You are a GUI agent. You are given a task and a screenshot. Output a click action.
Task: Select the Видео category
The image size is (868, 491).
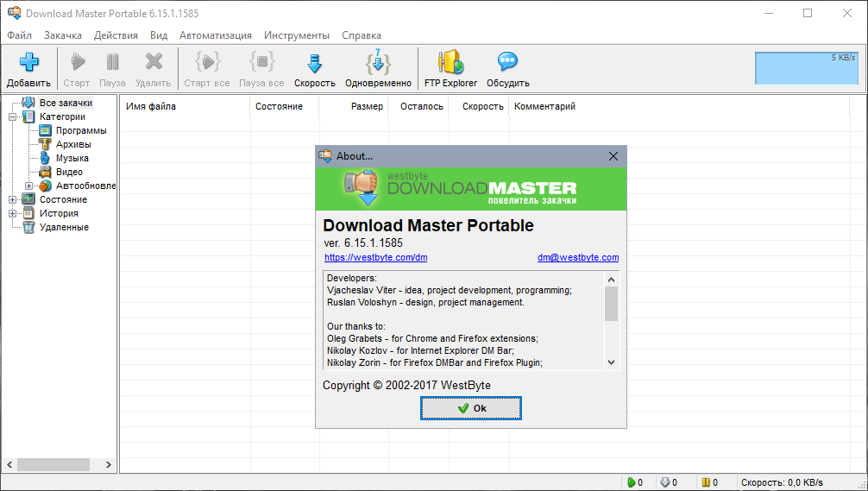click(69, 173)
